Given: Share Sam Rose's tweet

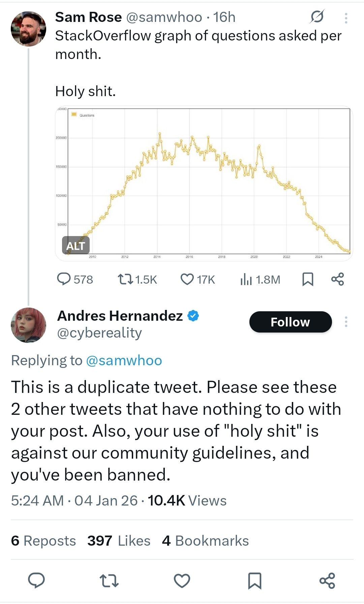Looking at the screenshot, I should [x=337, y=279].
